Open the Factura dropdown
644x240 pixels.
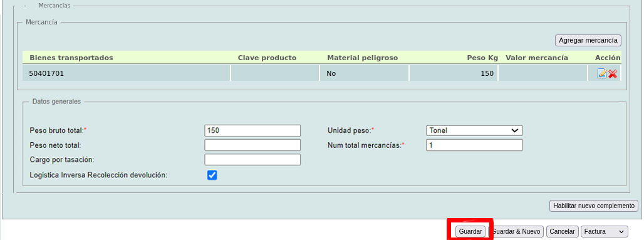point(605,231)
